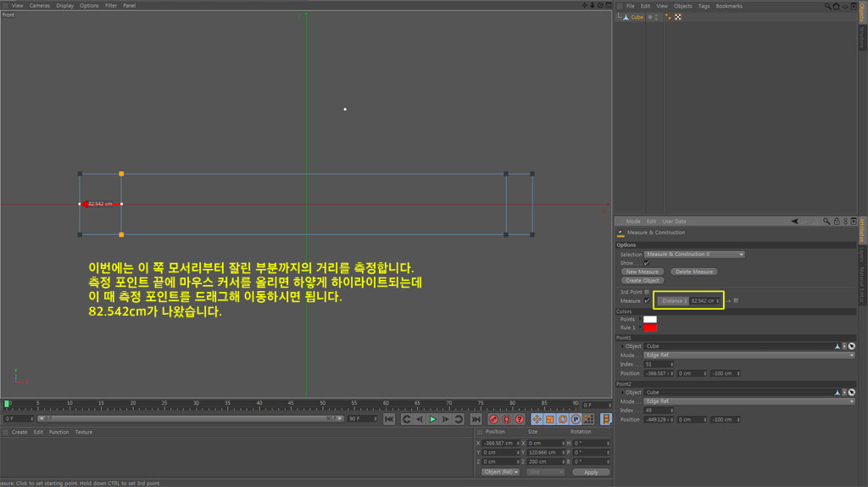The width and height of the screenshot is (868, 487).
Task: Click Attribute Manager search icon
Action: 826,221
